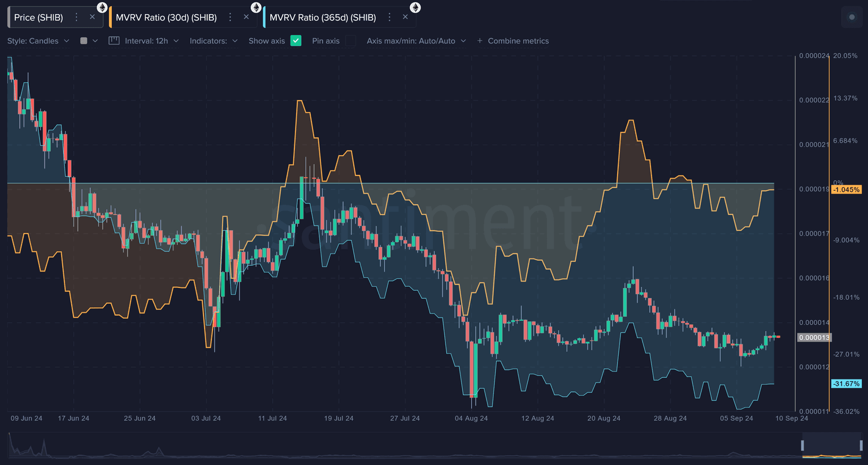Open options menu for MVRV Ratio (365d)

coord(389,18)
